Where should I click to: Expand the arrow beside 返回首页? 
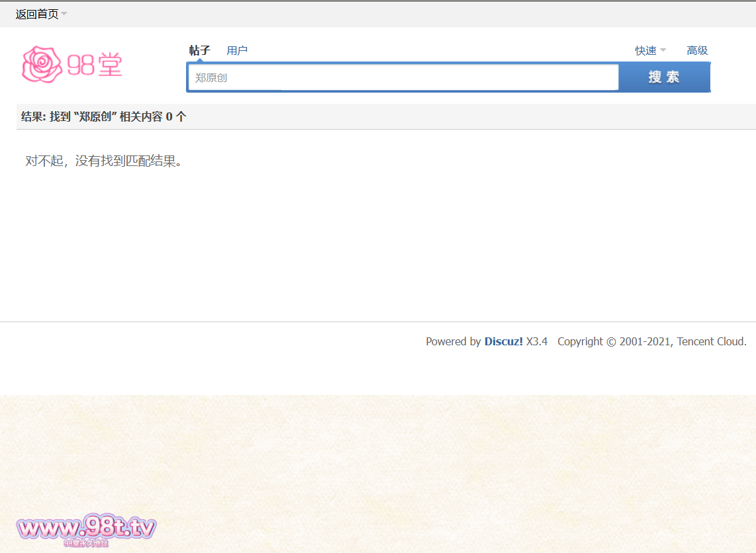tap(64, 14)
